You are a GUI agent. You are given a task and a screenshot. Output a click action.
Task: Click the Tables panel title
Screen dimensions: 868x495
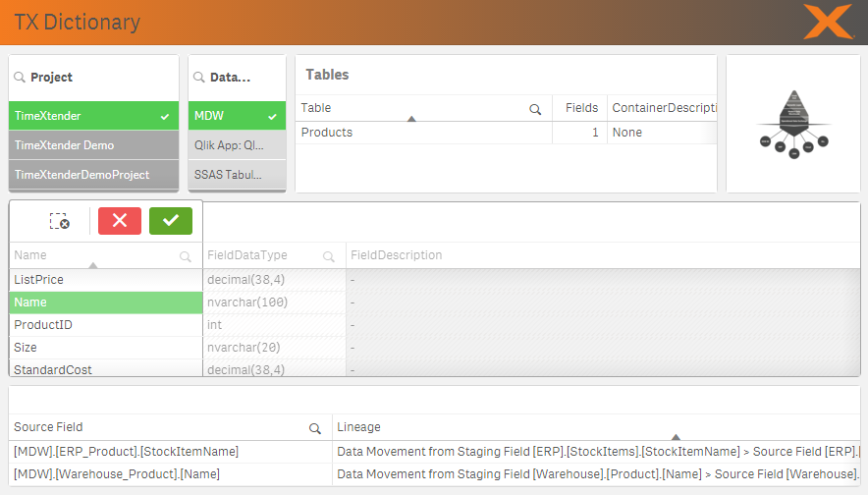(x=327, y=75)
